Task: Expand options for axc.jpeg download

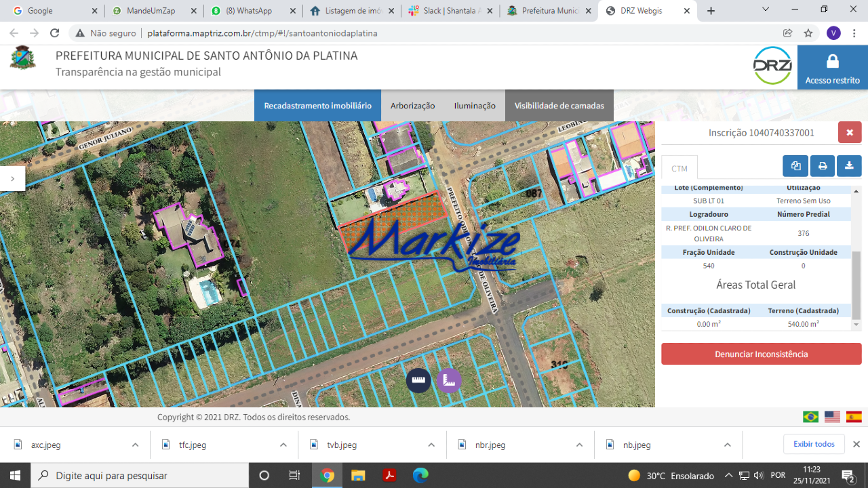Action: click(x=135, y=445)
